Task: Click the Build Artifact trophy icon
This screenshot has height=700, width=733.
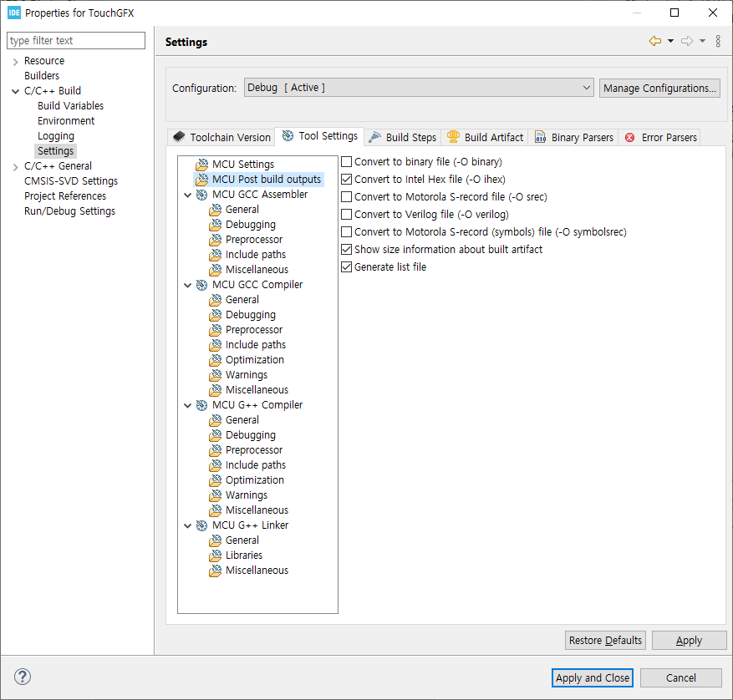Action: tap(453, 136)
